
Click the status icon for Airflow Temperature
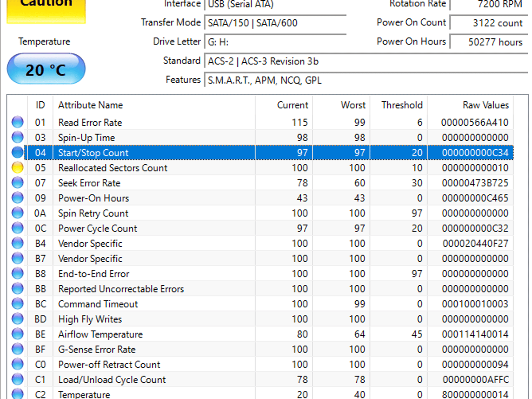click(x=18, y=334)
